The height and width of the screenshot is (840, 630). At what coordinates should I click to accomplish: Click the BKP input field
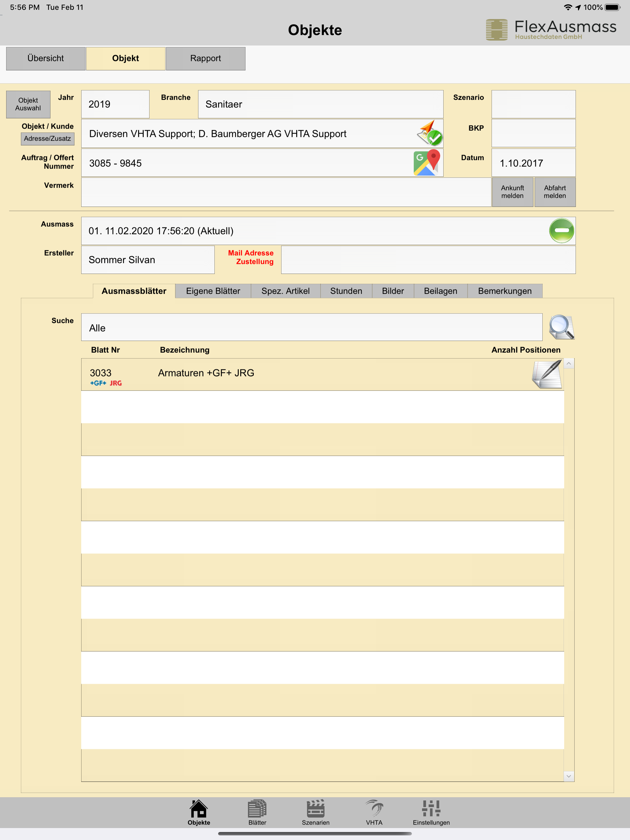click(533, 133)
